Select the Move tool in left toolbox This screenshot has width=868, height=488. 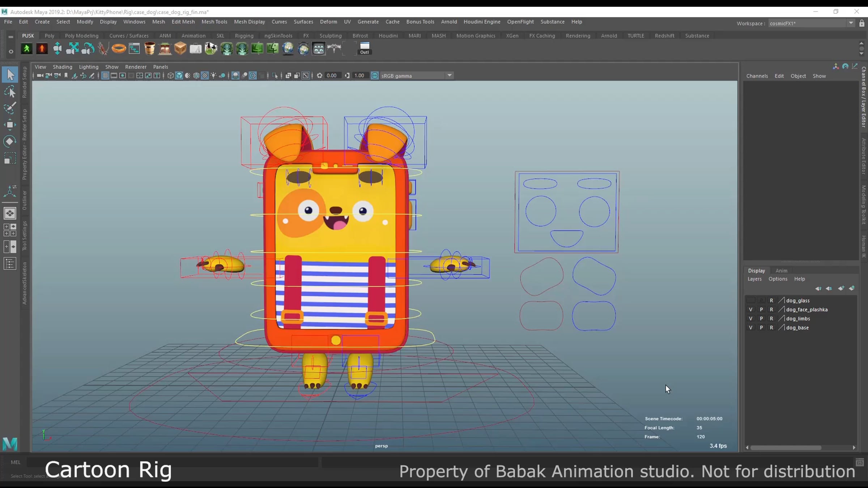[x=10, y=125]
